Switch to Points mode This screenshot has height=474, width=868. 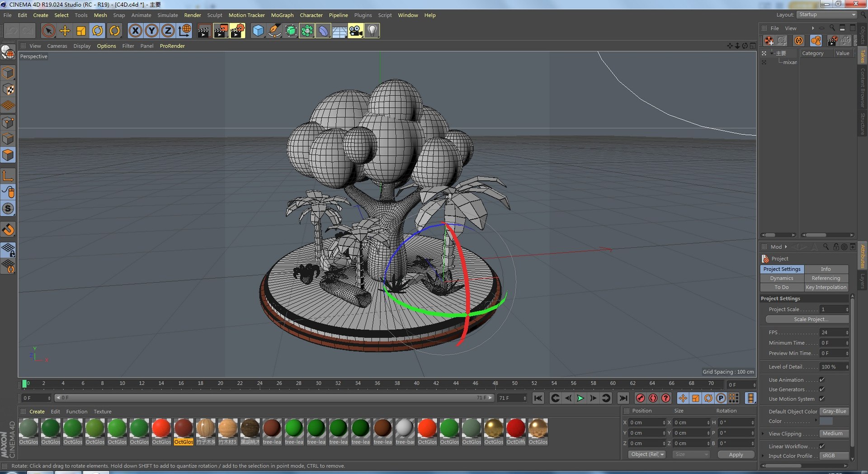coord(8,123)
